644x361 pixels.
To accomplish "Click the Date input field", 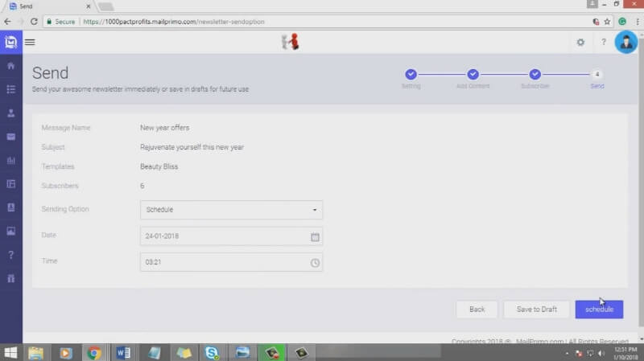I will (x=231, y=236).
